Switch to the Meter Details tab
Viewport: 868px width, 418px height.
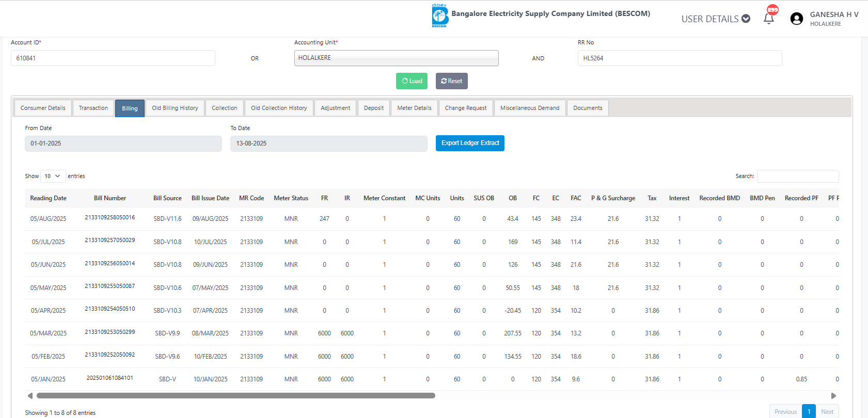pyautogui.click(x=414, y=108)
